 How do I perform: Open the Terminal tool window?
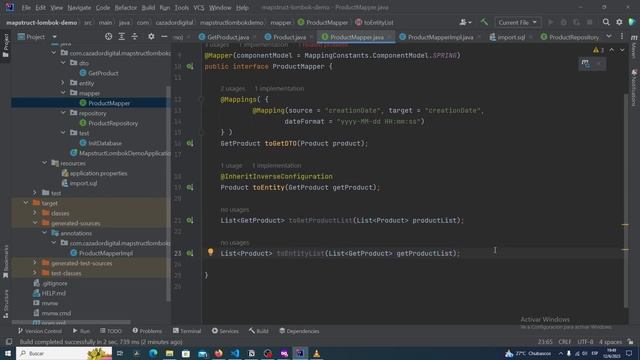[187, 331]
